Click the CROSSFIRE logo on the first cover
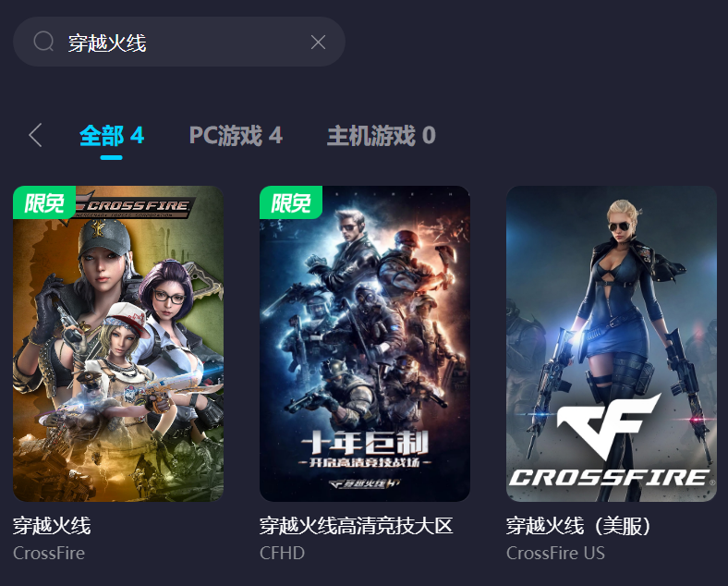This screenshot has height=586, width=728. click(132, 205)
